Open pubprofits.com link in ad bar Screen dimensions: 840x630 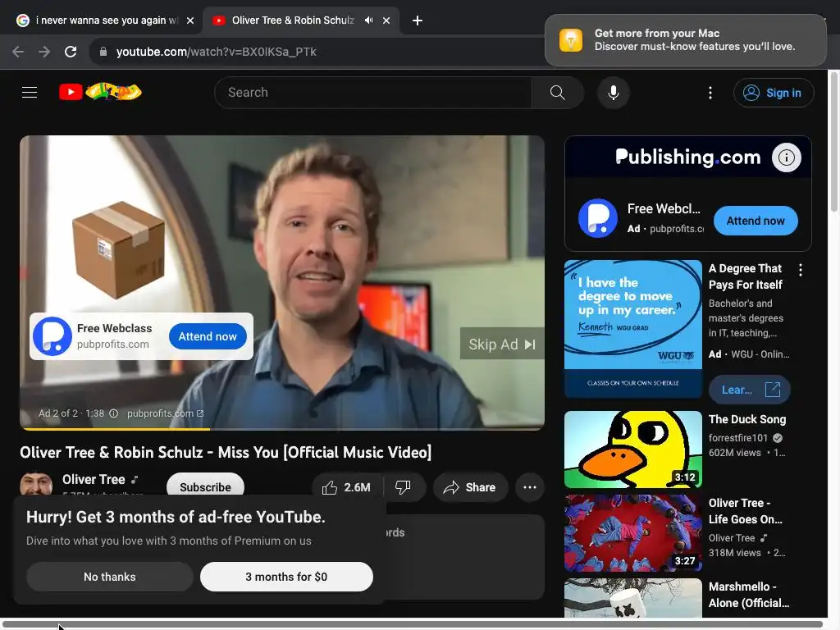pyautogui.click(x=165, y=413)
